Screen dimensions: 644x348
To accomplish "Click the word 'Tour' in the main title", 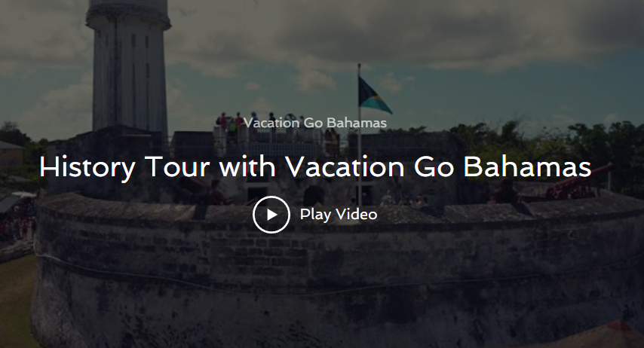I will coord(177,167).
